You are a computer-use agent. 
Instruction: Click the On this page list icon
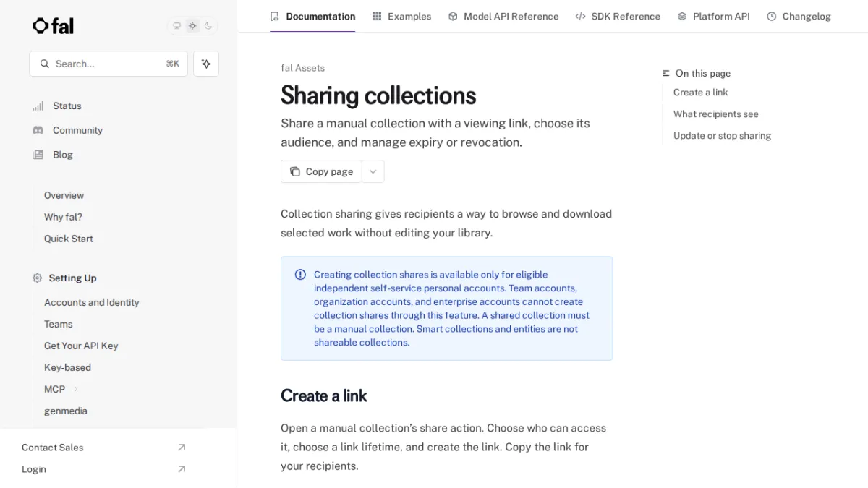pos(666,74)
